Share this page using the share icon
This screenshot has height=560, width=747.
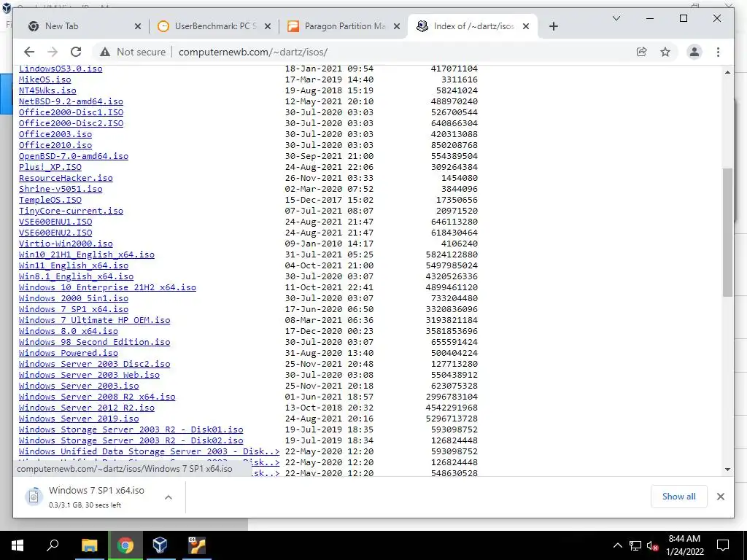click(642, 52)
